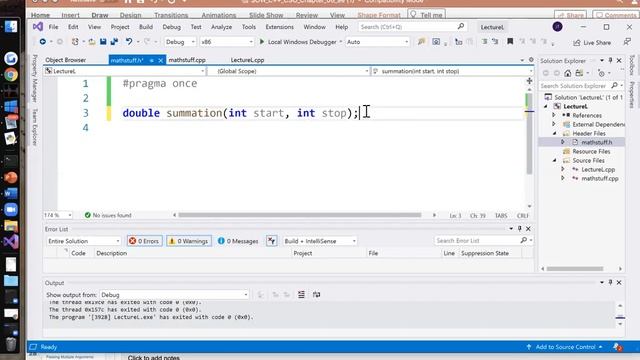Switch to mathstuff.cpp tab
Image resolution: width=640 pixels, height=360 pixels.
click(187, 60)
